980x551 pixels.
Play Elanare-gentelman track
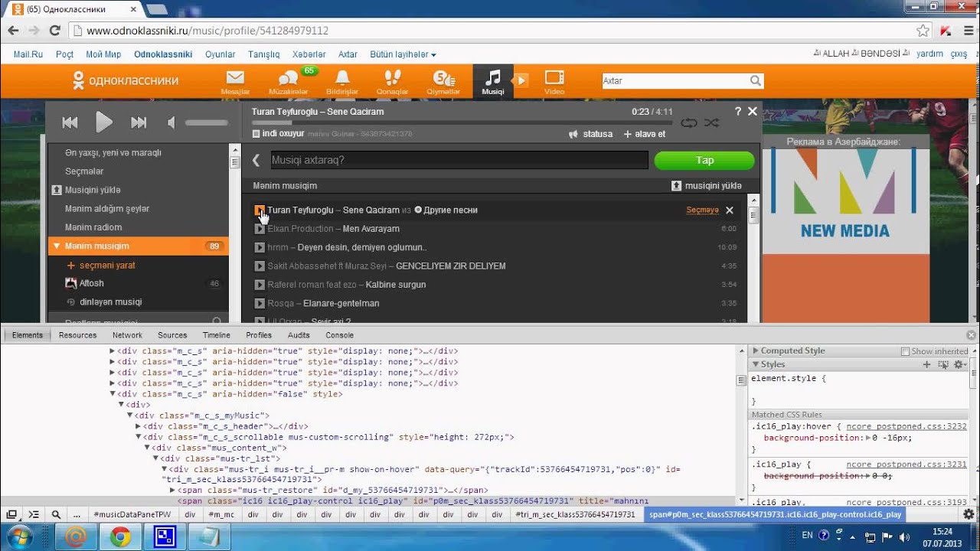click(x=260, y=303)
